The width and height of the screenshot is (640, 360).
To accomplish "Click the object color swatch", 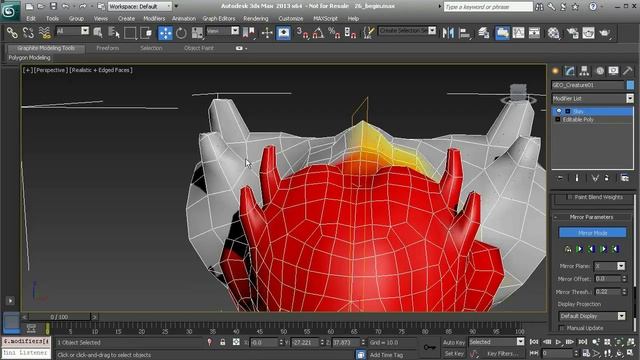I will click(x=630, y=85).
